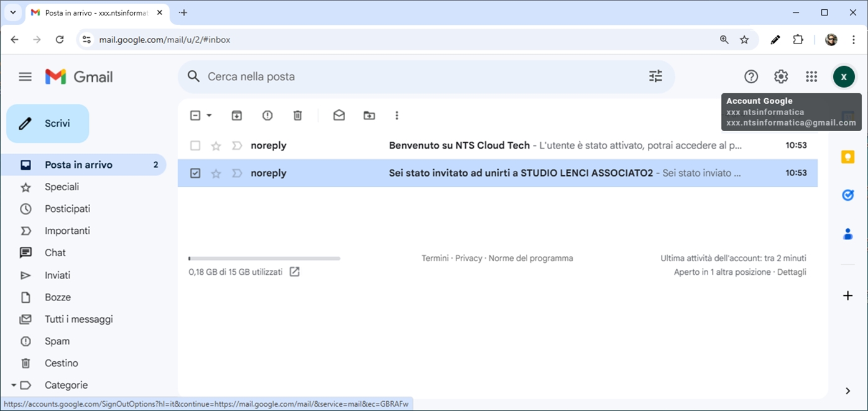The width and height of the screenshot is (868, 411).
Task: Open the Inviati folder
Action: coord(57,275)
